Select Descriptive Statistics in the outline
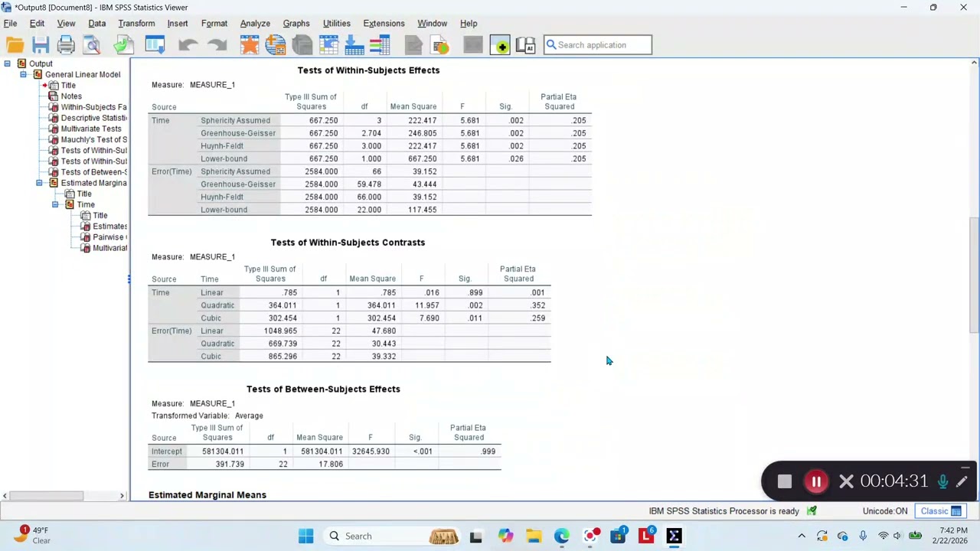This screenshot has width=980, height=551. 93,118
